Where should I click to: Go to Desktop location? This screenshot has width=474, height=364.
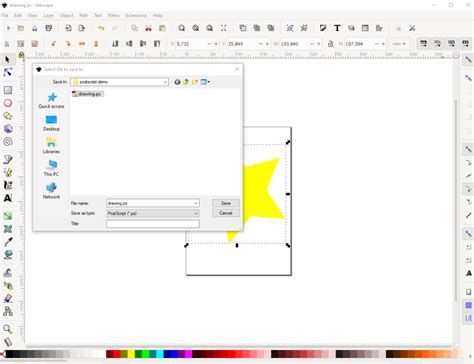coord(51,123)
